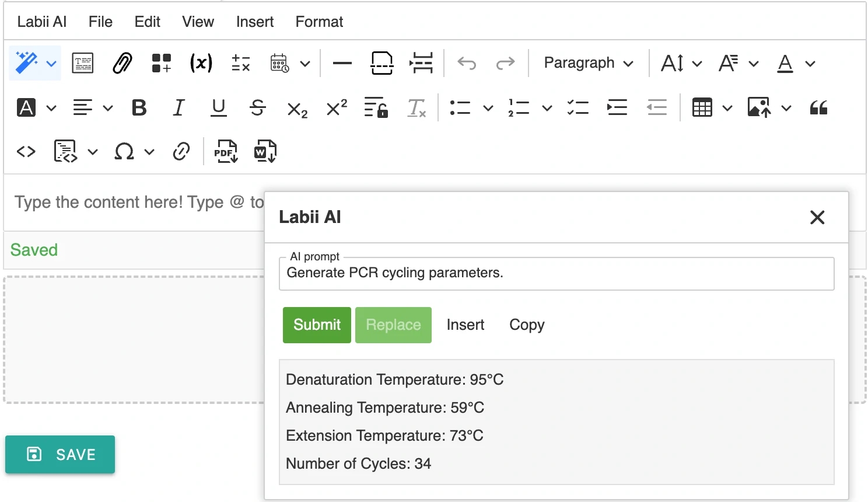
Task: Toggle underline formatting
Action: tap(218, 108)
